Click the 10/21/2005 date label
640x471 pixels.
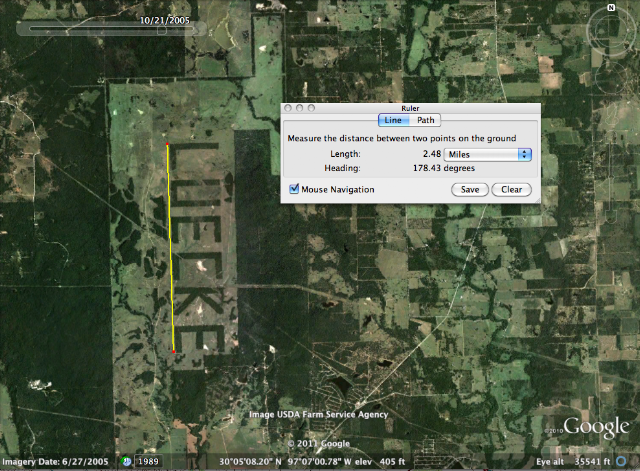pos(164,20)
